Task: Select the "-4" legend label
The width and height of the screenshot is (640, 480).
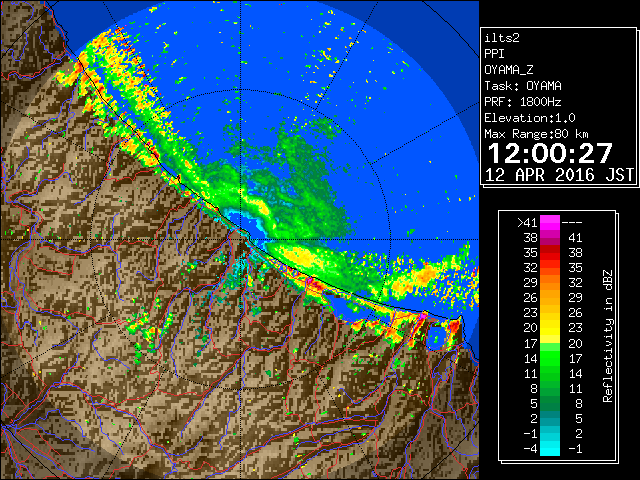Action: (530, 449)
